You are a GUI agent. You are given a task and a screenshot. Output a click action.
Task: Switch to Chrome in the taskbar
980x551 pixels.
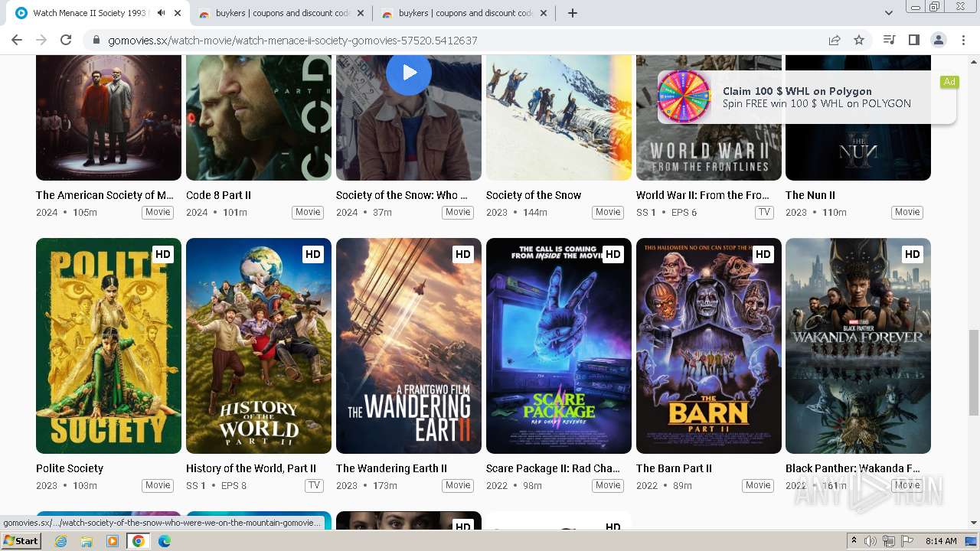click(139, 541)
